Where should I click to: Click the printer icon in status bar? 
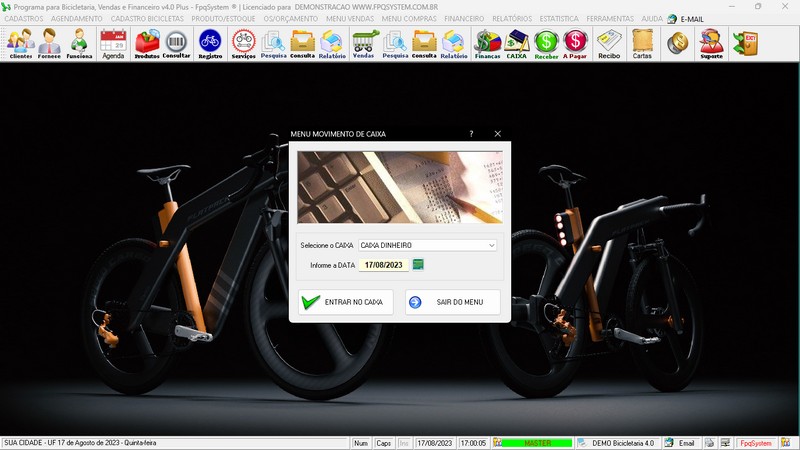click(x=709, y=443)
